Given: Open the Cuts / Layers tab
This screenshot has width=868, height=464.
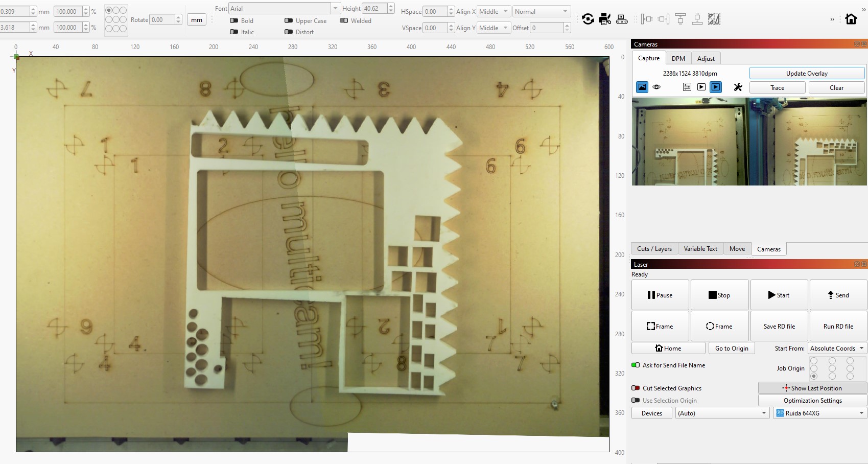Looking at the screenshot, I should [x=654, y=249].
